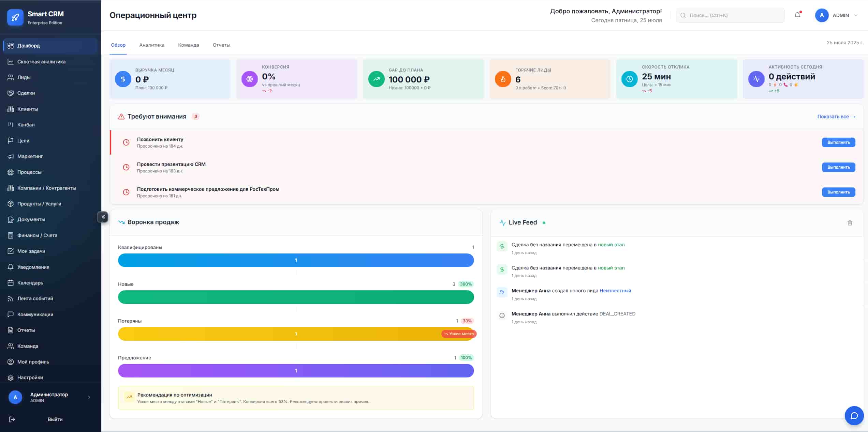This screenshot has width=868, height=432.
Task: Click the notification bell icon
Action: (797, 15)
